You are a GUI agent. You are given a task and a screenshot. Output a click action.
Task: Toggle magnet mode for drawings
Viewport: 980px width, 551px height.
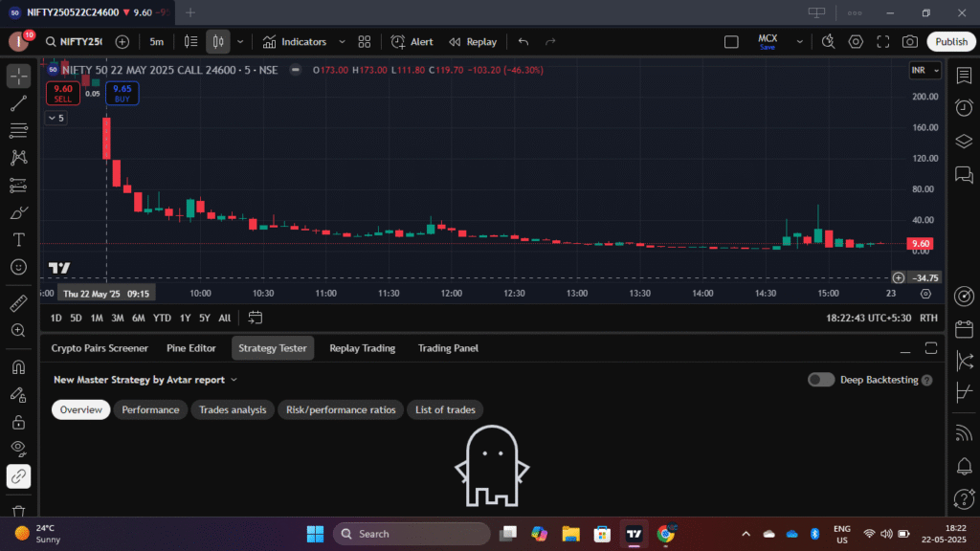19,367
